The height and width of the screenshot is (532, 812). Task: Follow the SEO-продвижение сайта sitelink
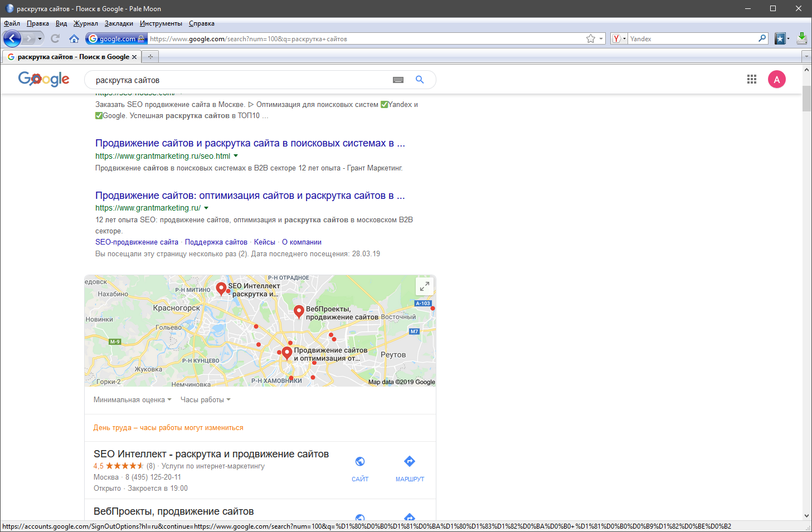coord(137,242)
